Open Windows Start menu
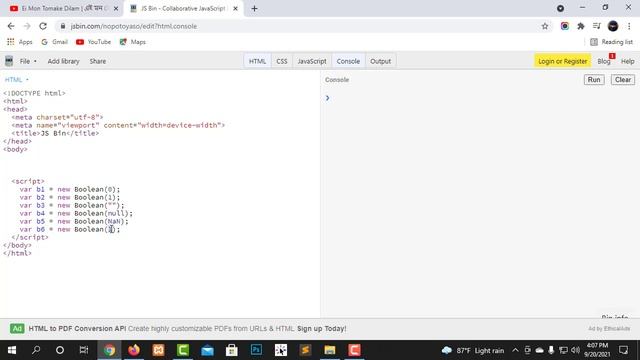The width and height of the screenshot is (640, 360). (x=12, y=350)
